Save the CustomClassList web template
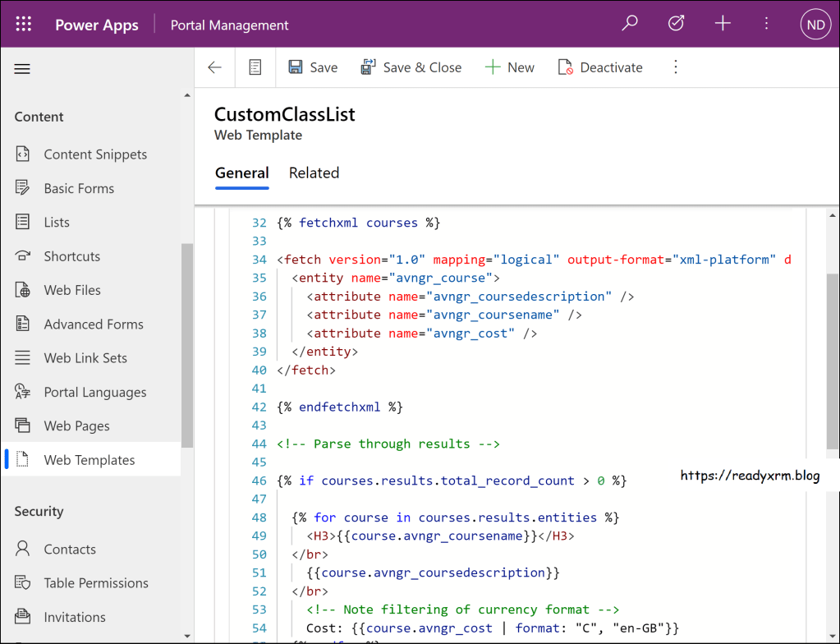Image resolution: width=840 pixels, height=644 pixels. click(x=313, y=67)
